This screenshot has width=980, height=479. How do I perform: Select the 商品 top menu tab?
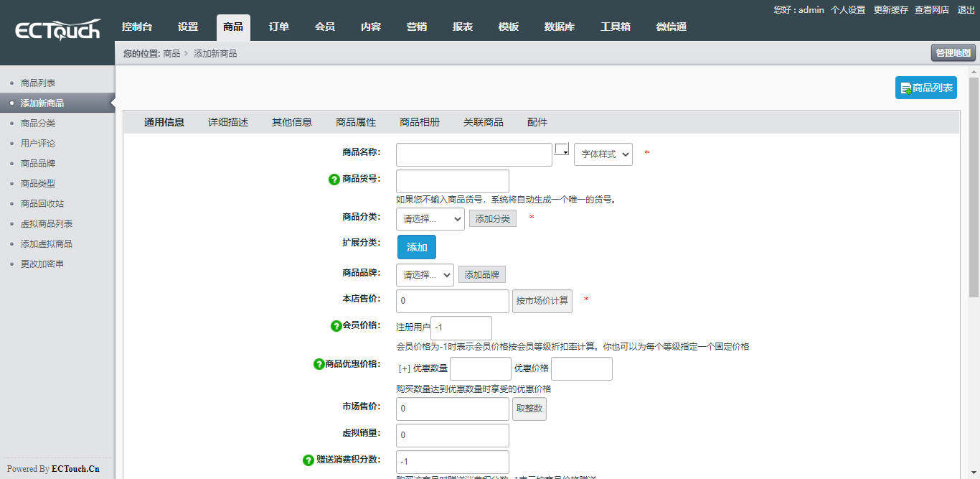[233, 27]
